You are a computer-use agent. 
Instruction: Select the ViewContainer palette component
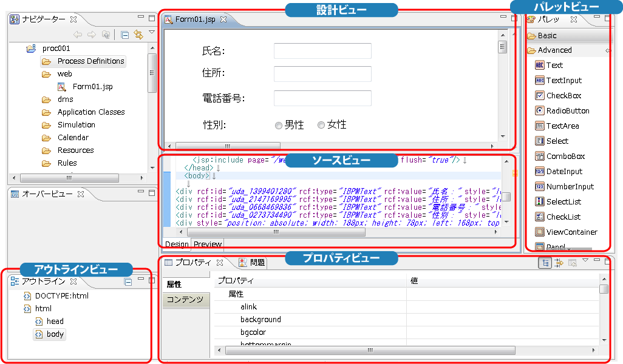coord(566,232)
